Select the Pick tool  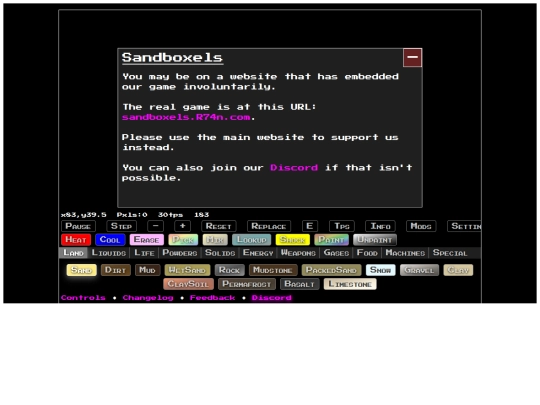tap(183, 240)
